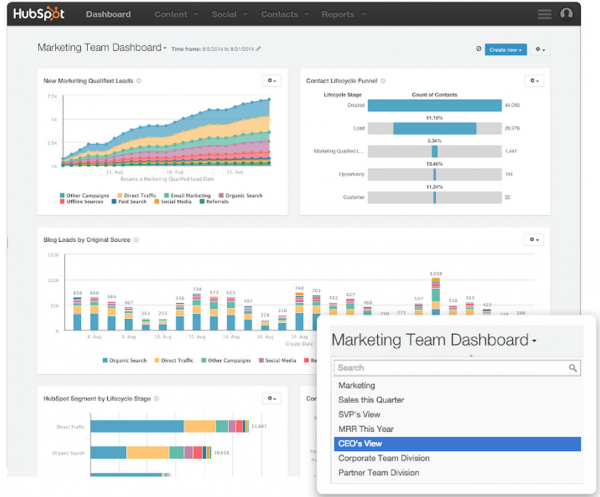Click the HubSpot logo
Image resolution: width=600 pixels, height=497 pixels.
point(39,14)
